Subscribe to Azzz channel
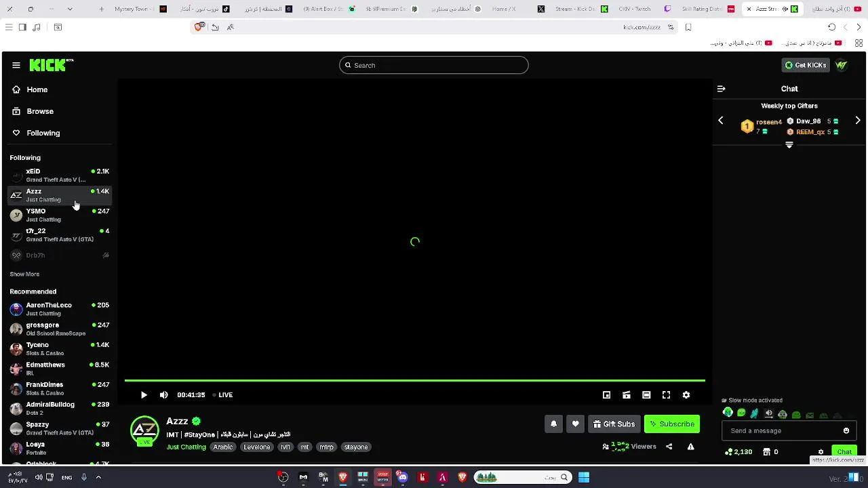The height and width of the screenshot is (488, 868). coord(671,424)
